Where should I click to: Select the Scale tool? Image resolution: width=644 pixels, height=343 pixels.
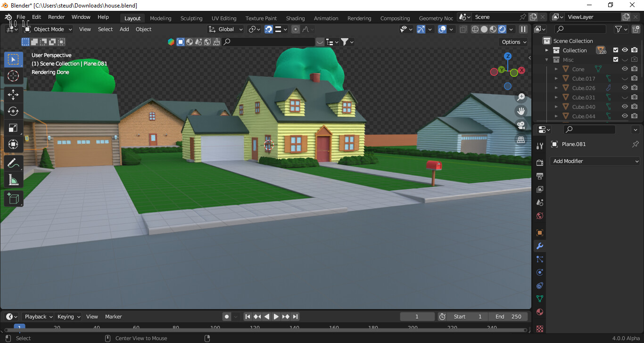(13, 128)
